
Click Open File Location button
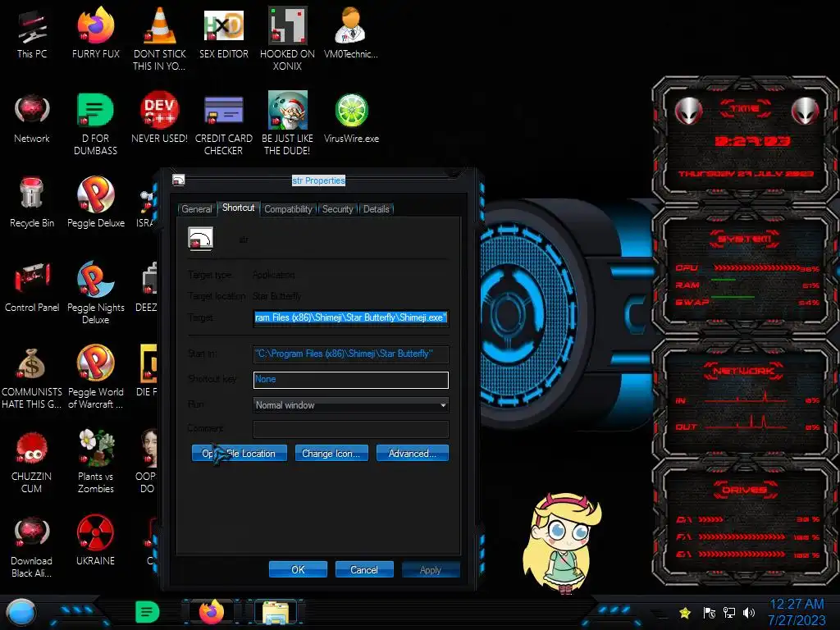pyautogui.click(x=239, y=453)
